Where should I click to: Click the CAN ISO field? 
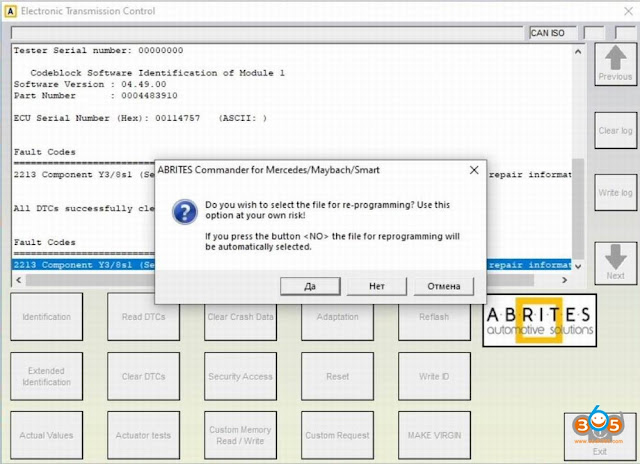[x=553, y=33]
